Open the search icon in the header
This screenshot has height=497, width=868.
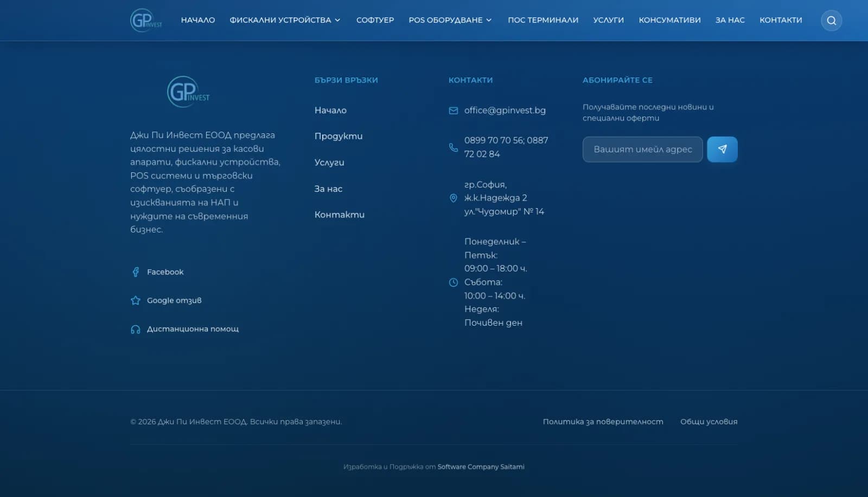coord(831,21)
